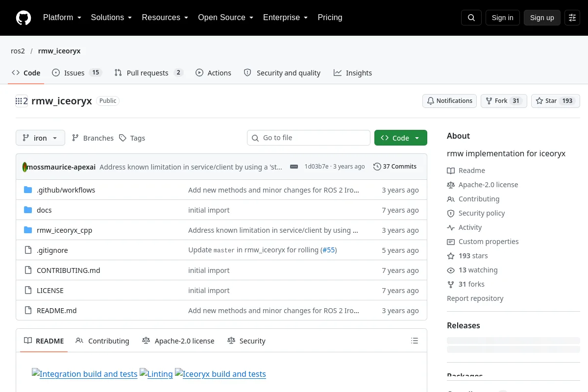This screenshot has width=588, height=392.
Task: Open the green Code dropdown button
Action: [401, 138]
